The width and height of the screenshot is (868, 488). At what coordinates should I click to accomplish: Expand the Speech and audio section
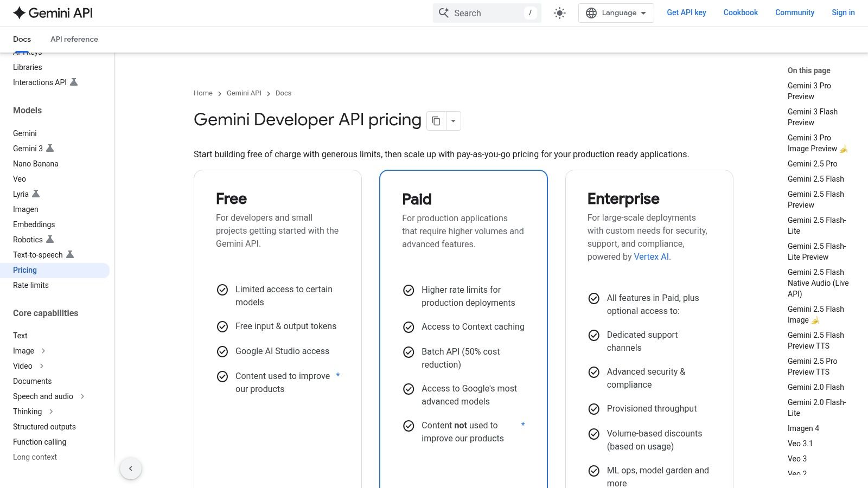point(82,396)
